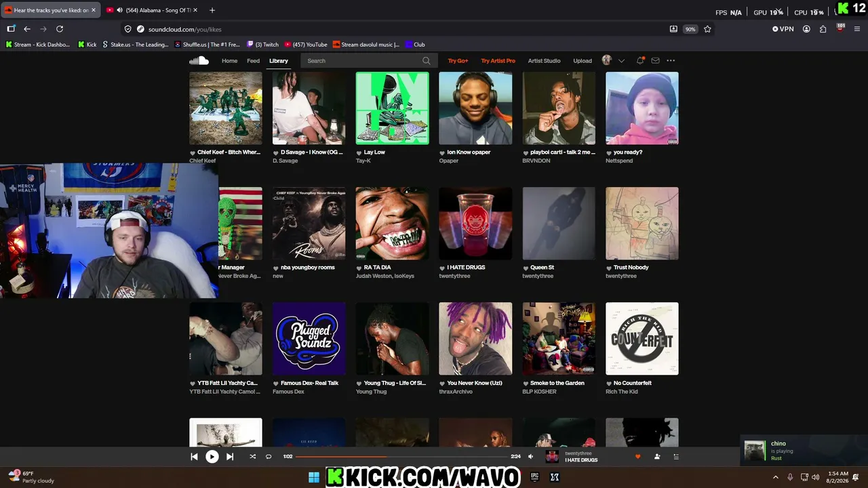Open the user avatar in SoundCloud header
The height and width of the screenshot is (488, 868).
(607, 60)
